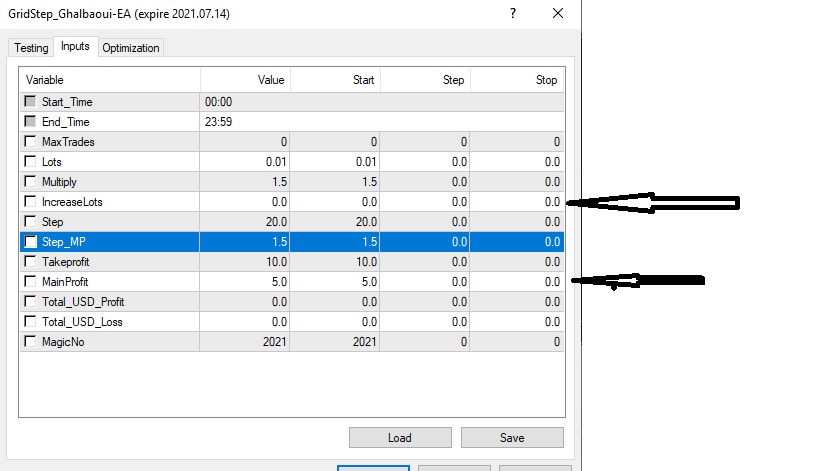819x471 pixels.
Task: Enable the MaxTrades optimization checkbox
Action: [31, 142]
